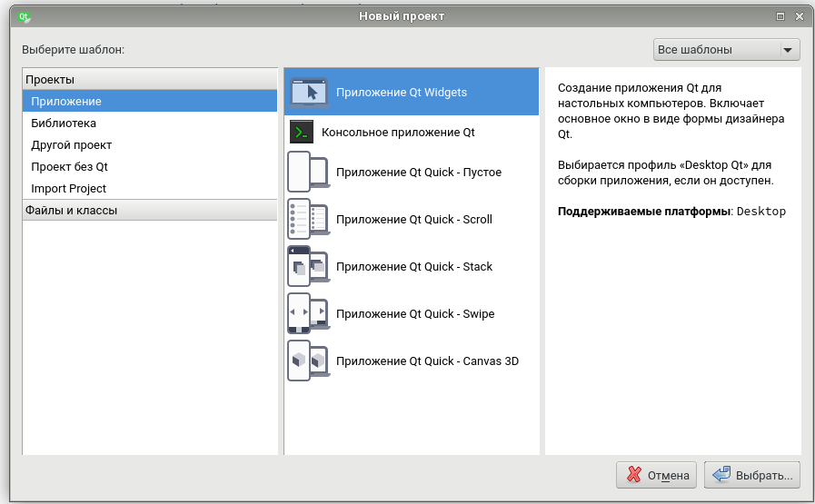Screen dimensions: 815x504
Task: Click the green-prompt console application icon
Action: [302, 132]
